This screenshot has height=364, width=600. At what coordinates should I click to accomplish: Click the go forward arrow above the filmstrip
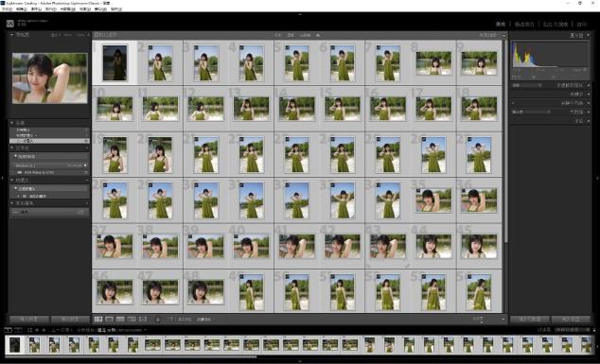click(44, 330)
